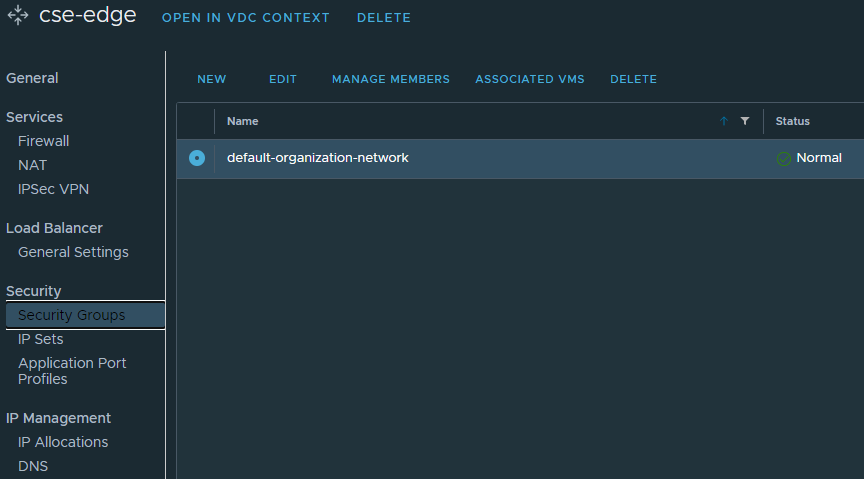The width and height of the screenshot is (864, 479).
Task: Open the Name column filter icon
Action: pyautogui.click(x=745, y=121)
